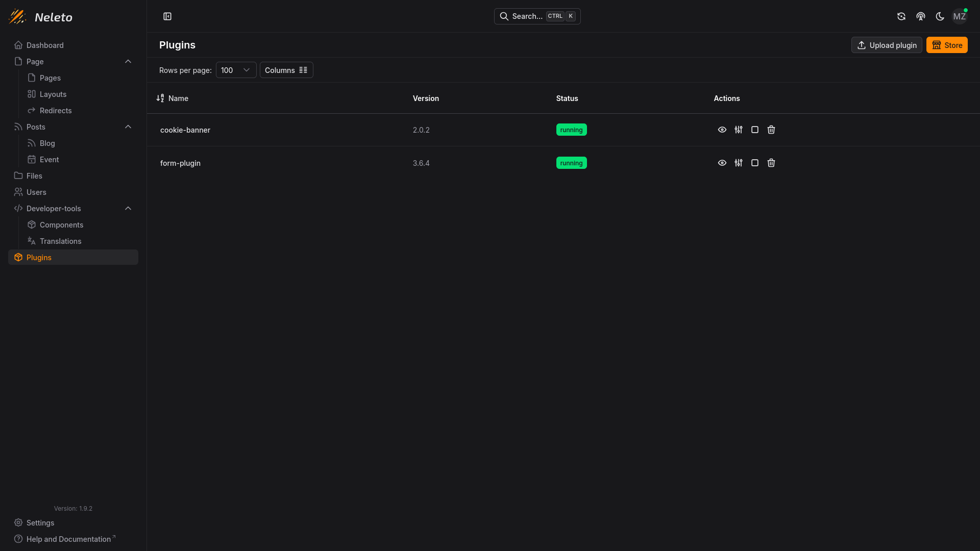Open the rows per page dropdown
The image size is (980, 551).
tap(236, 70)
